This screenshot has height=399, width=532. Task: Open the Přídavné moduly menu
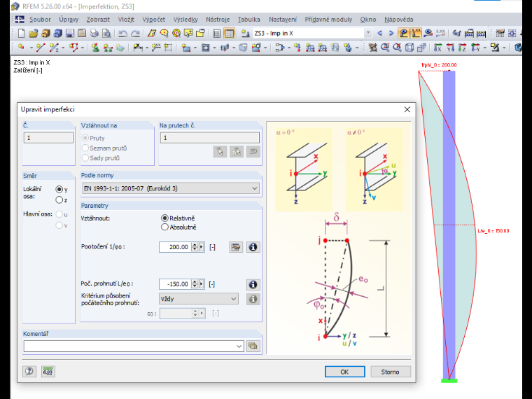point(328,20)
